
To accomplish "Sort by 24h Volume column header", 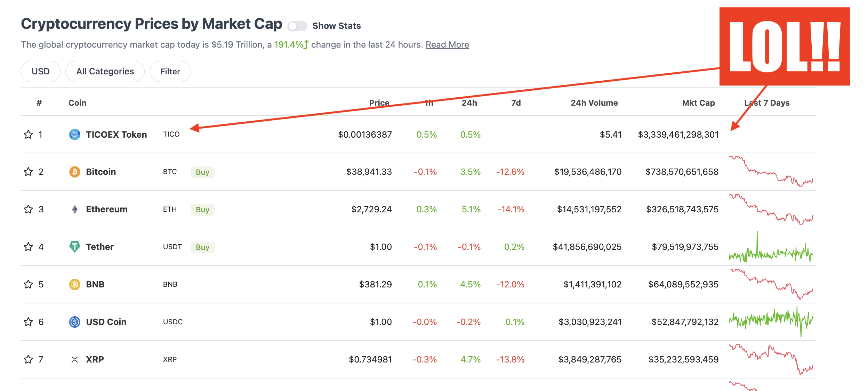I will pyautogui.click(x=594, y=103).
